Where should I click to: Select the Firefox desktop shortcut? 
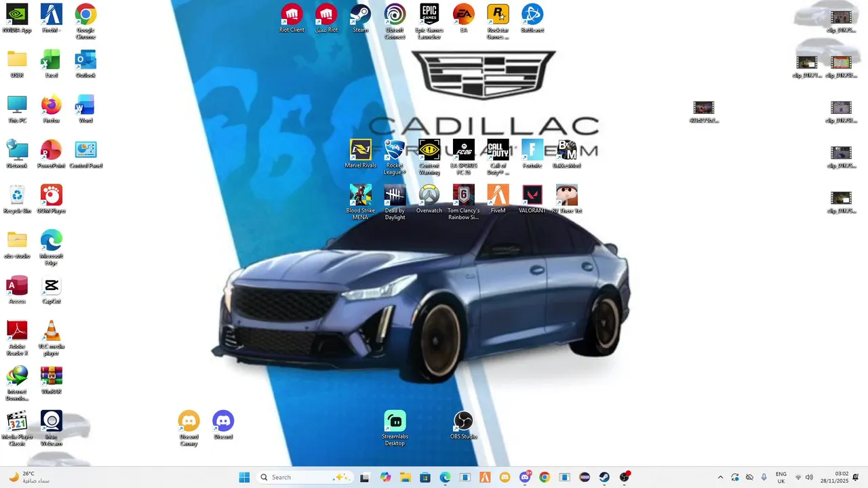coord(52,109)
